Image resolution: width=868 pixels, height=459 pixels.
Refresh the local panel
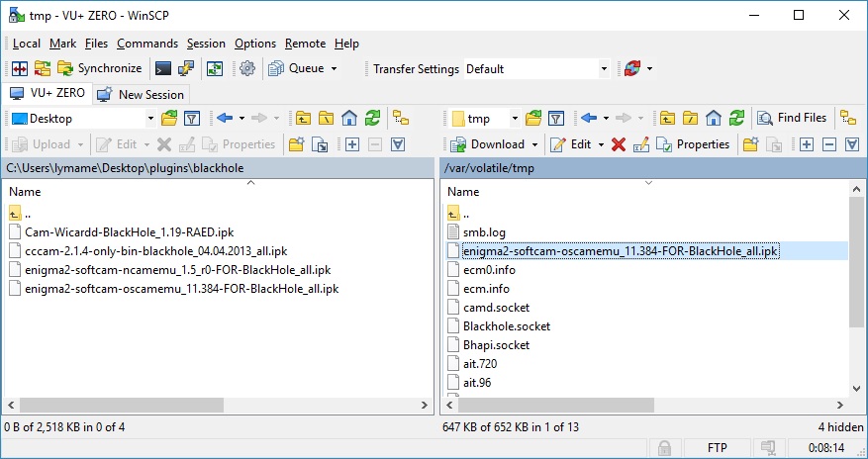pos(372,118)
